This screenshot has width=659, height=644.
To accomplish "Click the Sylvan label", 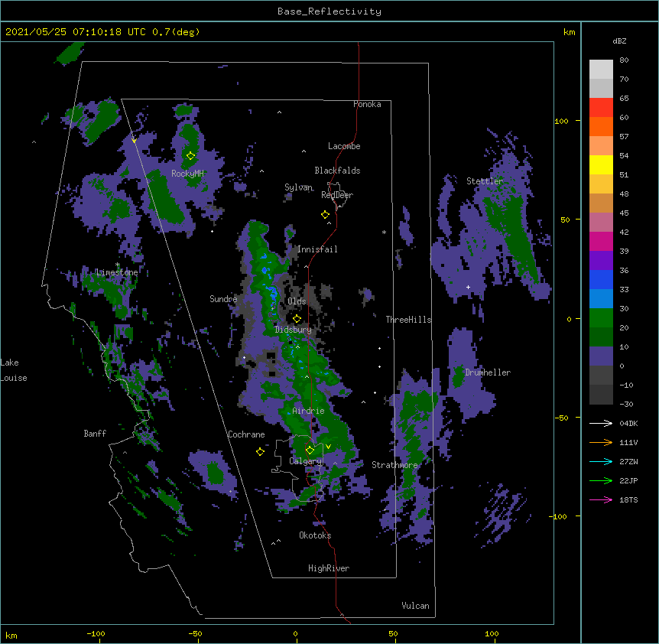I will pos(298,187).
